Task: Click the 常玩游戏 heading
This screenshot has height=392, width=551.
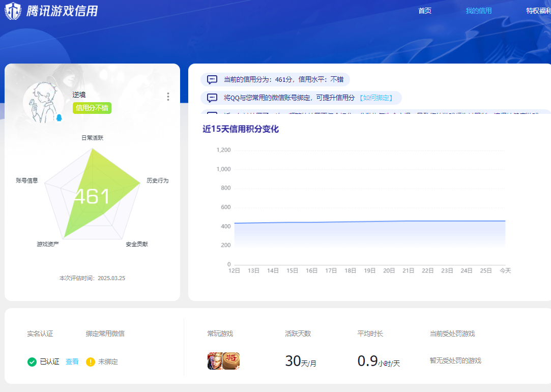Action: [x=220, y=334]
